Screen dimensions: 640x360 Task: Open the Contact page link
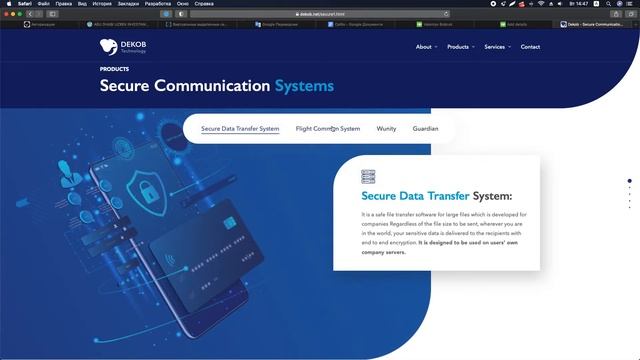pyautogui.click(x=530, y=47)
